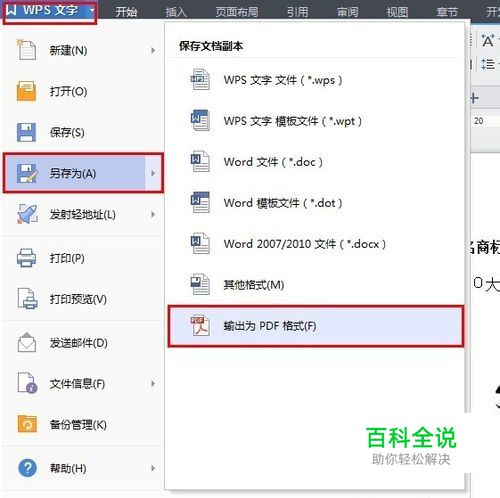This screenshot has width=500, height=498.
Task: Select 其他格式(M) option
Action: click(315, 285)
